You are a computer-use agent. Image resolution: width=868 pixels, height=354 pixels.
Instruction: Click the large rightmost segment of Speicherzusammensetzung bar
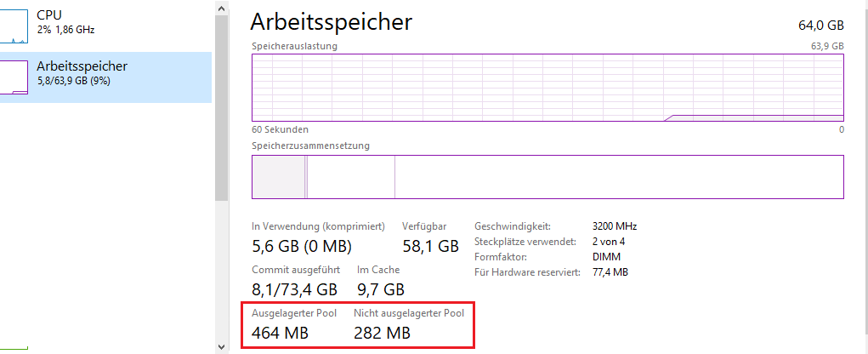(x=618, y=177)
